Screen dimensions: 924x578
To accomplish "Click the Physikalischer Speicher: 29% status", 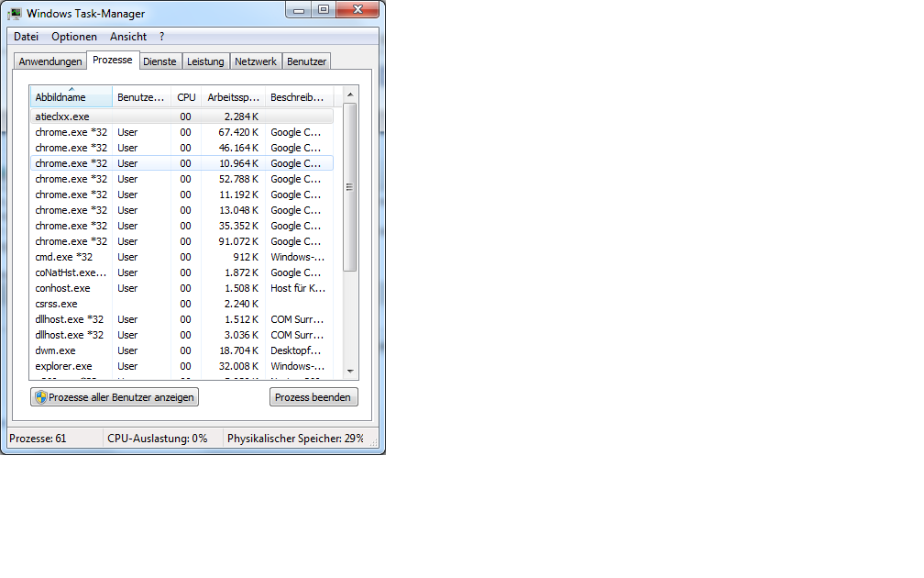I will click(x=295, y=439).
